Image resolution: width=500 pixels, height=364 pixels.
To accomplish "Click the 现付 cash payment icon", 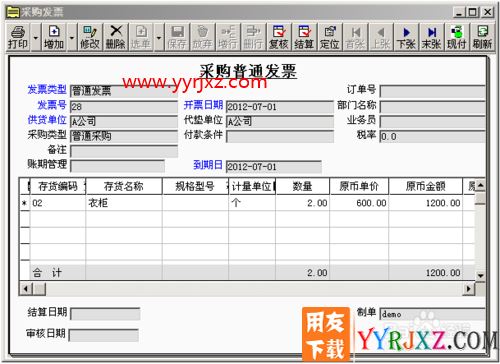I will point(457,37).
